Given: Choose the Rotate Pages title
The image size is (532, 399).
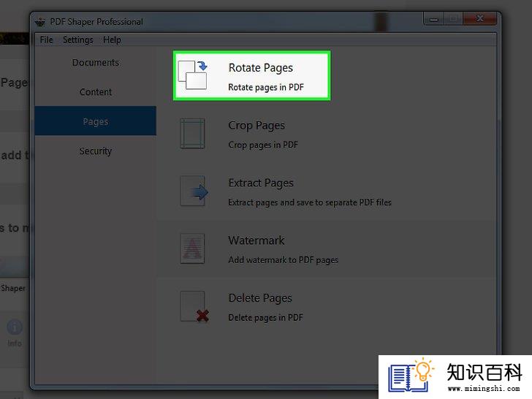Looking at the screenshot, I should tap(261, 68).
